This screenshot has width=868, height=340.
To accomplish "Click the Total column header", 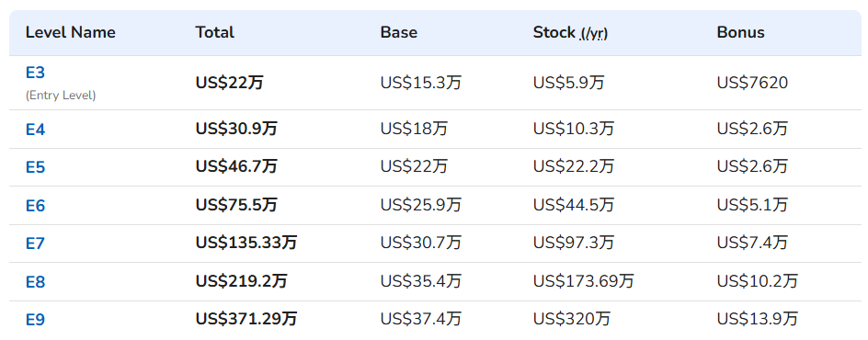I will pos(215,32).
